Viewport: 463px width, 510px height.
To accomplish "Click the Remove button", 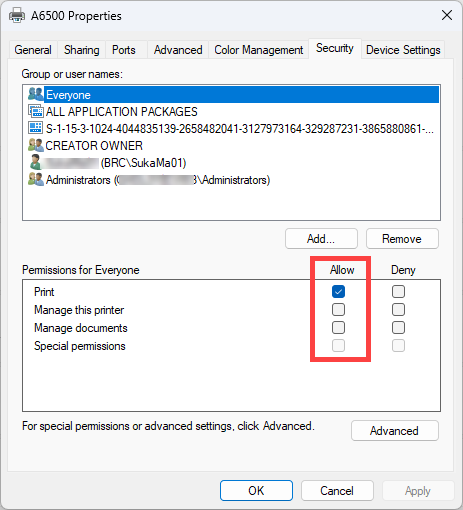I will click(x=402, y=239).
